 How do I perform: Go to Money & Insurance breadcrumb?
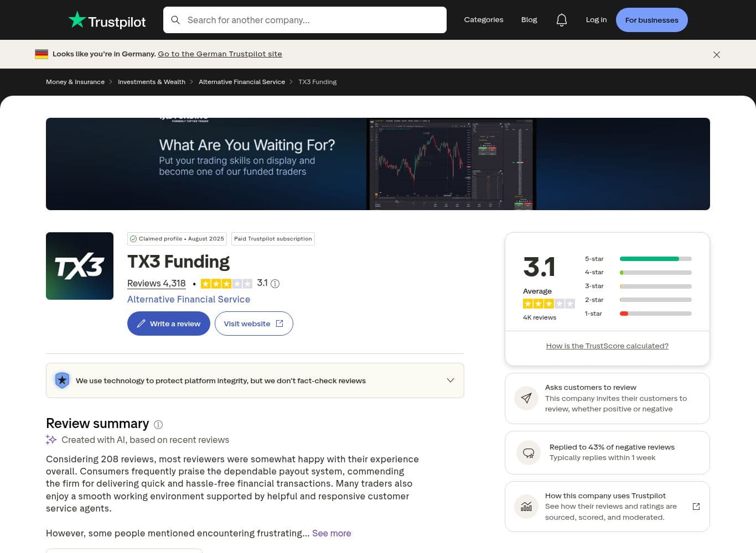[x=75, y=82]
